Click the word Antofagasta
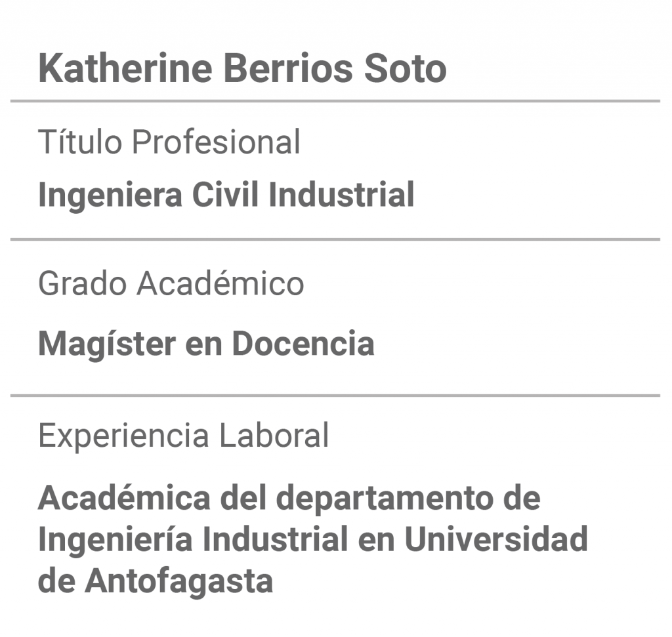This screenshot has height=637, width=672. point(178,581)
